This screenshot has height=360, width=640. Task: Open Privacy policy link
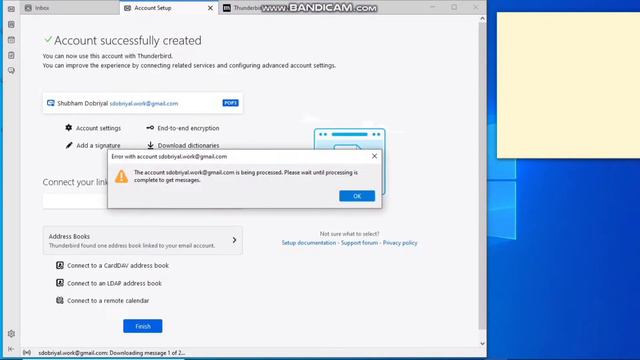400,243
